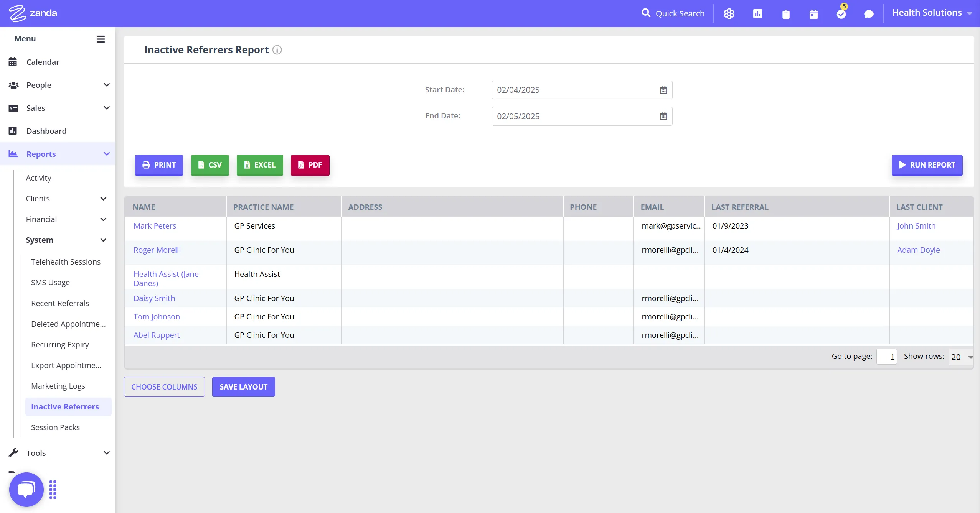Open Health Solutions account dropdown

point(932,13)
